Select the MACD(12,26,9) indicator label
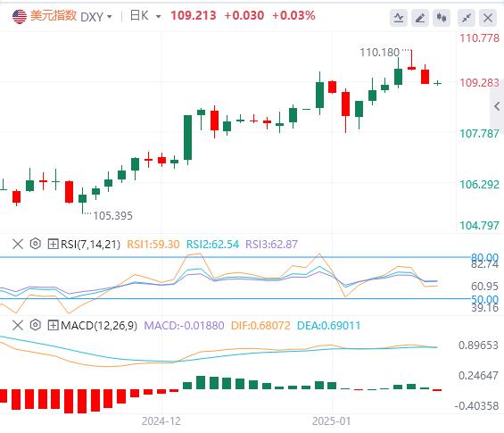504x433 pixels. coord(99,326)
